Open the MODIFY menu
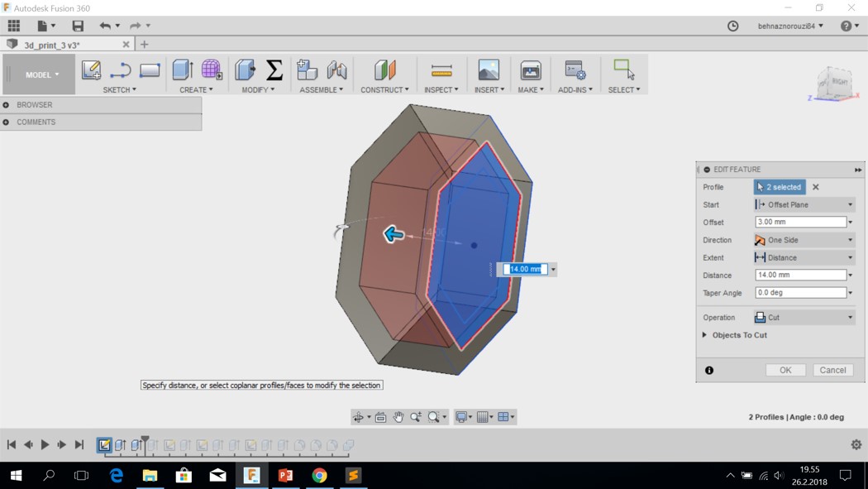This screenshot has height=489, width=868. tap(258, 89)
